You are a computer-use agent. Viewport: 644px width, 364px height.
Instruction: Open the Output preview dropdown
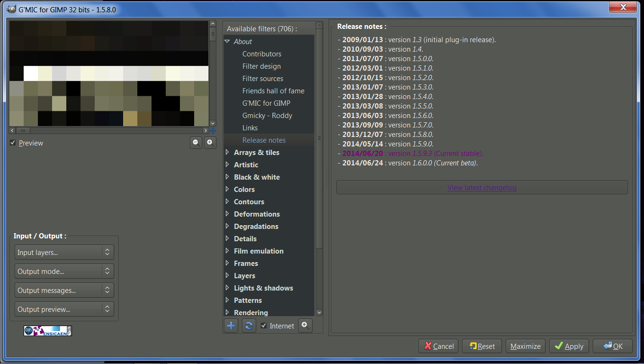pyautogui.click(x=64, y=309)
